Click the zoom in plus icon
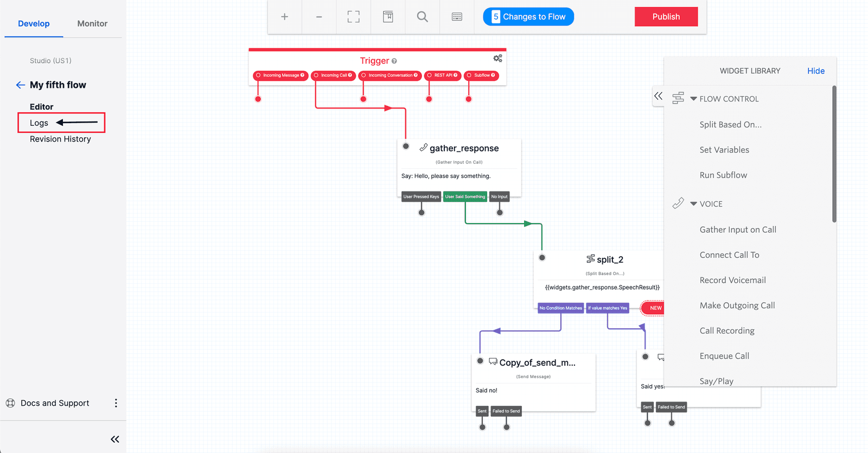868x453 pixels. (x=284, y=17)
